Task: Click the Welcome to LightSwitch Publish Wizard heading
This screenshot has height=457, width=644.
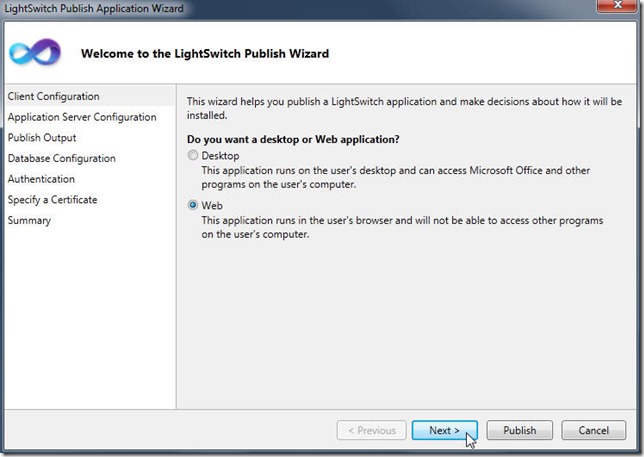Action: click(205, 53)
